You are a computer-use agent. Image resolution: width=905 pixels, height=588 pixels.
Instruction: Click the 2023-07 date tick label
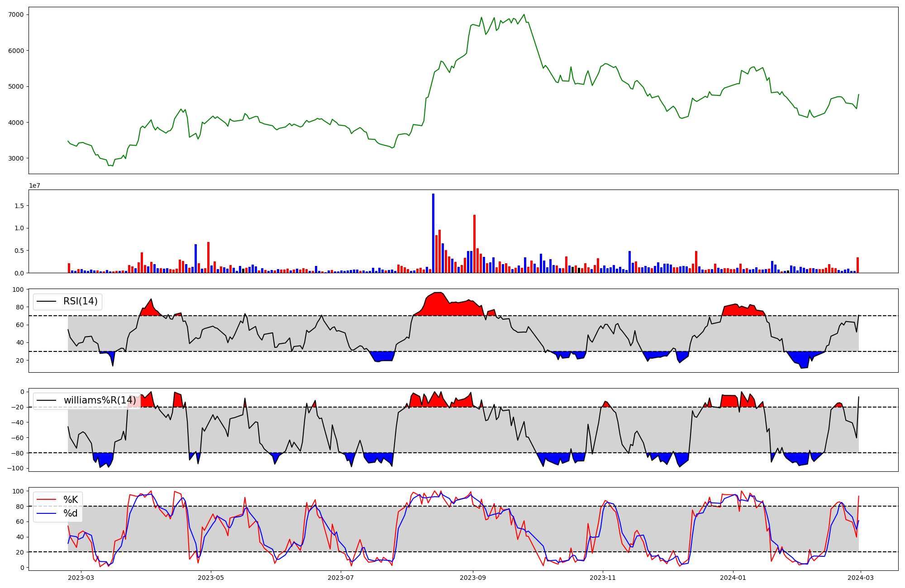(341, 578)
